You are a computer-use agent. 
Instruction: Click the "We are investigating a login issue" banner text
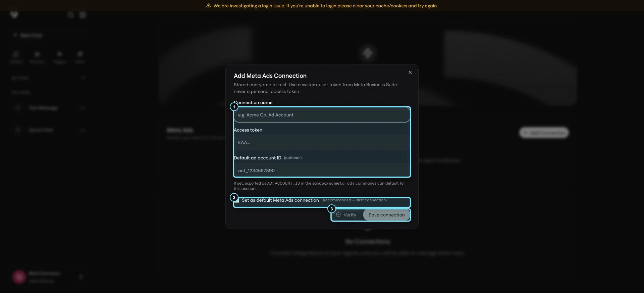tap(325, 6)
